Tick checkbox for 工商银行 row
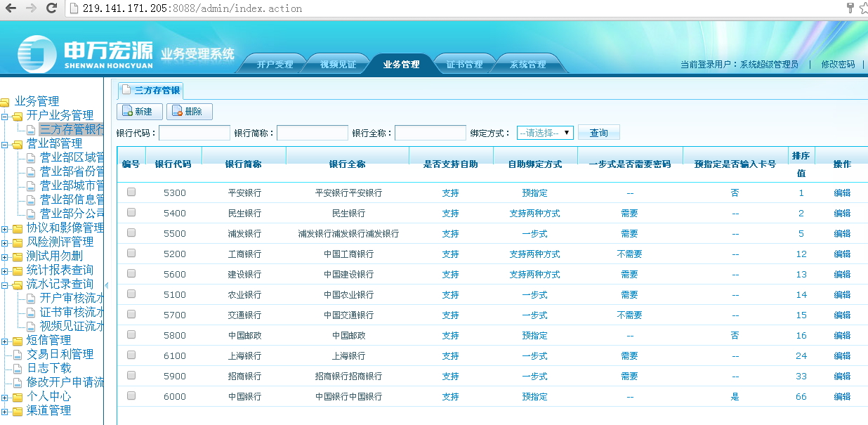 (x=131, y=253)
